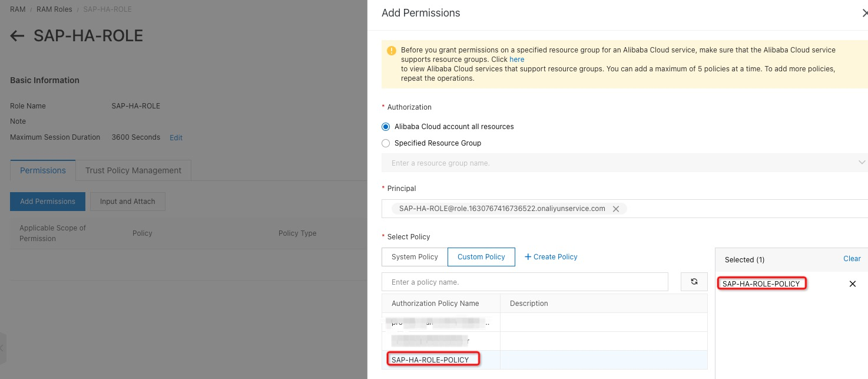The height and width of the screenshot is (379, 868).
Task: Click the back arrow next to SAP-HA-ROLE
Action: click(16, 35)
